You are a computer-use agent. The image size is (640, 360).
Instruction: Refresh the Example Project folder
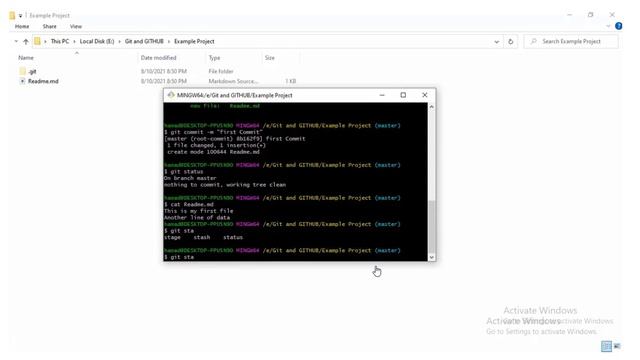tap(510, 42)
